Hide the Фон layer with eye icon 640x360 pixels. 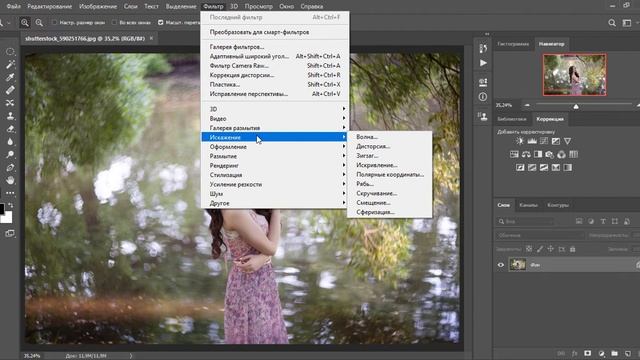(501, 265)
